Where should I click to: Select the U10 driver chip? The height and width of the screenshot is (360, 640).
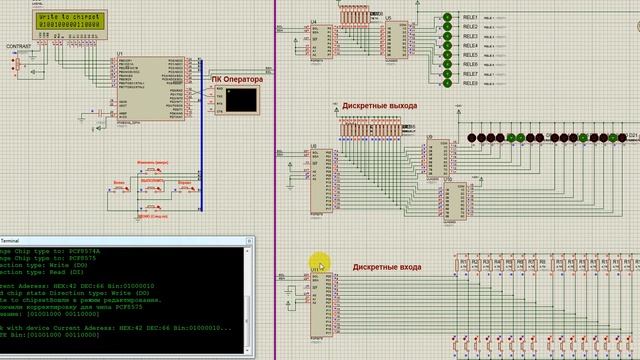pos(455,201)
